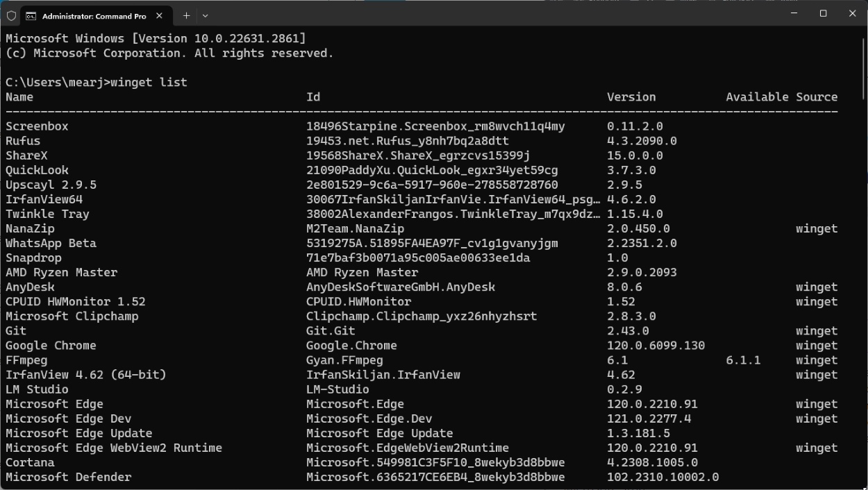Click the winget source label for Git
Image resolution: width=868 pixels, height=490 pixels.
click(x=817, y=330)
